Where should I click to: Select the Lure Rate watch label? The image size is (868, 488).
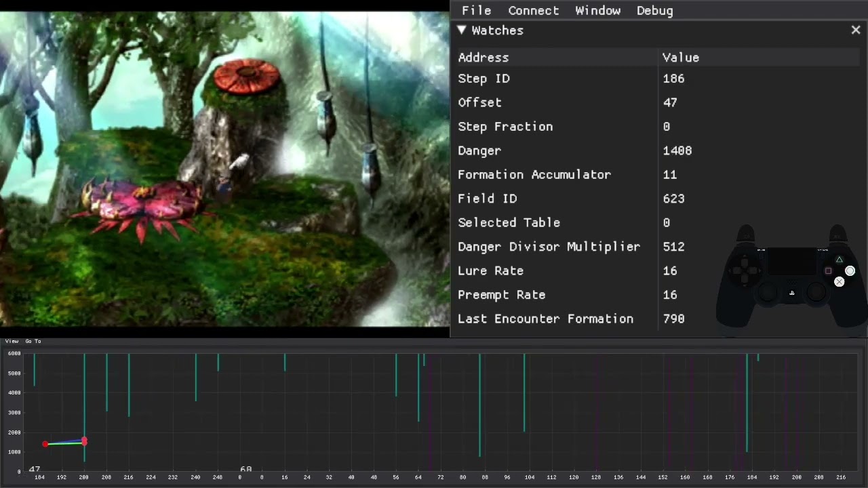coord(490,270)
